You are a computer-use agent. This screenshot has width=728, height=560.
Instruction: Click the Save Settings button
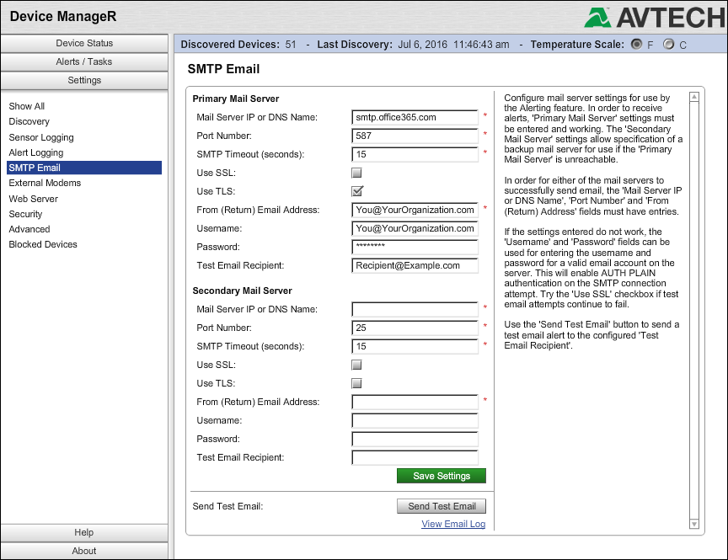441,476
